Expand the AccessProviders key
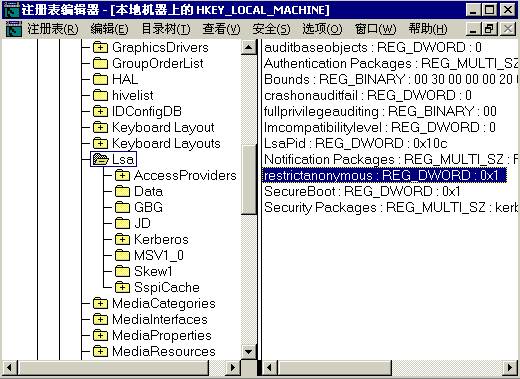The width and height of the screenshot is (520, 379). 122,175
